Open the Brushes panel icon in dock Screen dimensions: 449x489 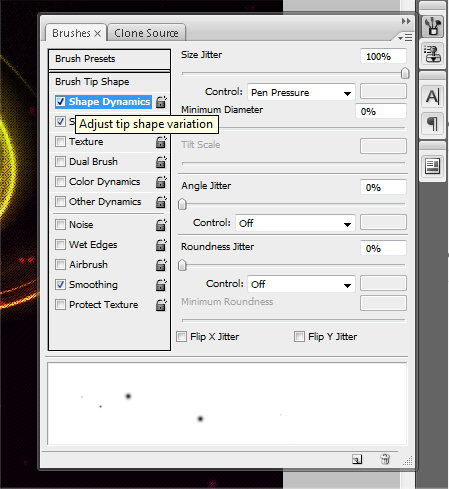[x=432, y=27]
